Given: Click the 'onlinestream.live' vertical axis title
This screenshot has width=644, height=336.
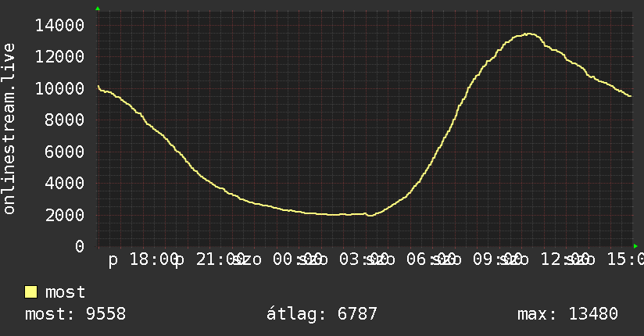Looking at the screenshot, I should 9,129.
